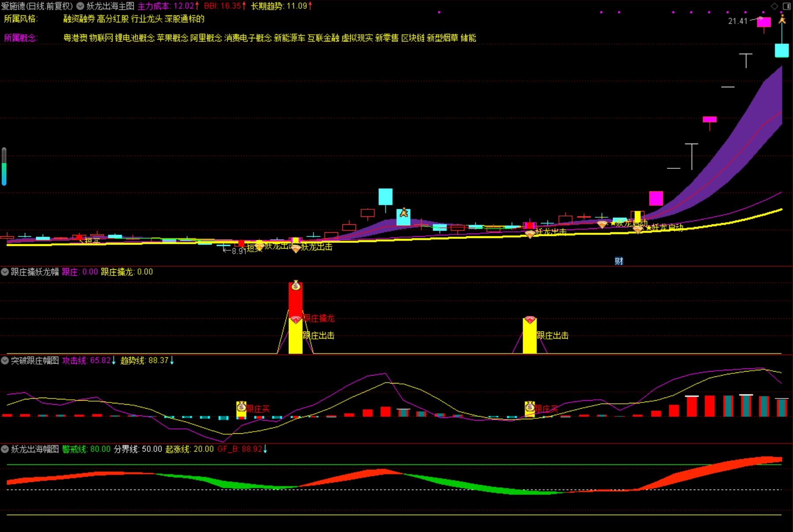Click the 妖龙出海幅图 panel title
This screenshot has height=532, width=793.
coord(35,449)
